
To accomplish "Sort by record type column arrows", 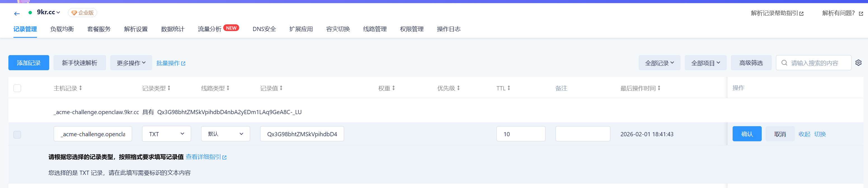I will 169,88.
